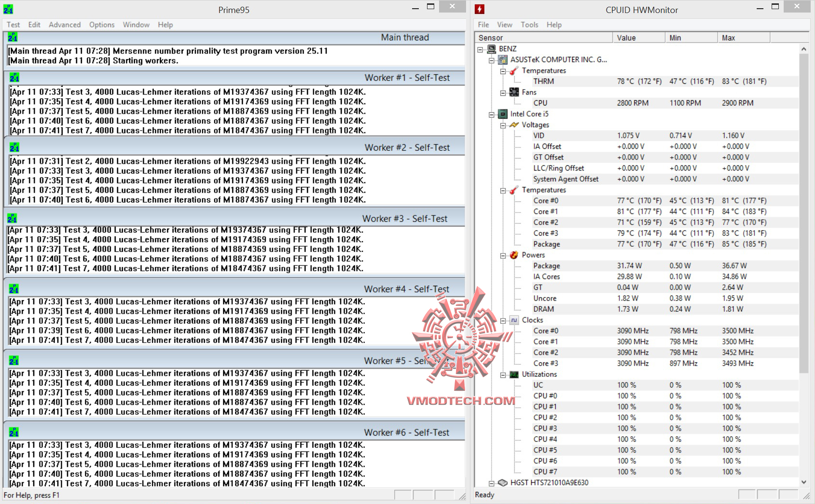Click the Worker #3 window icon
The image size is (815, 504).
point(12,218)
